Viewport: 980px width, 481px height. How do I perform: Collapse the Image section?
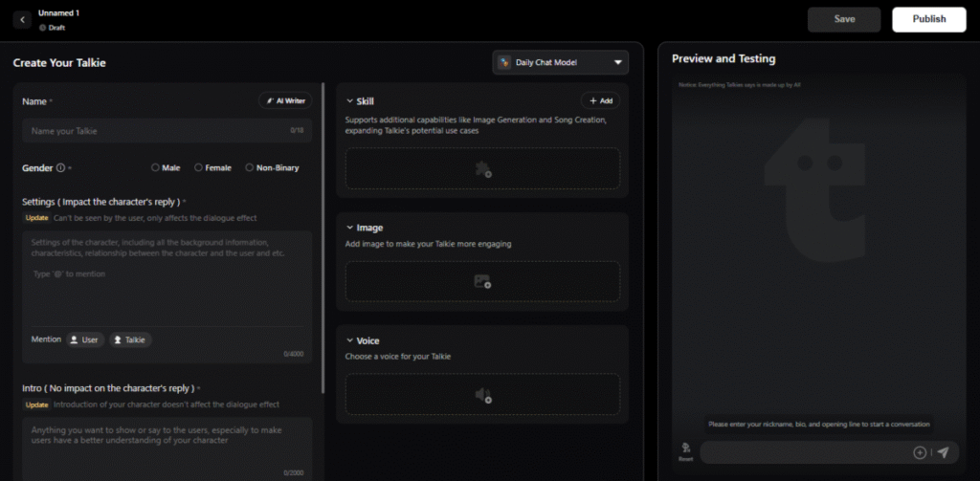[349, 228]
